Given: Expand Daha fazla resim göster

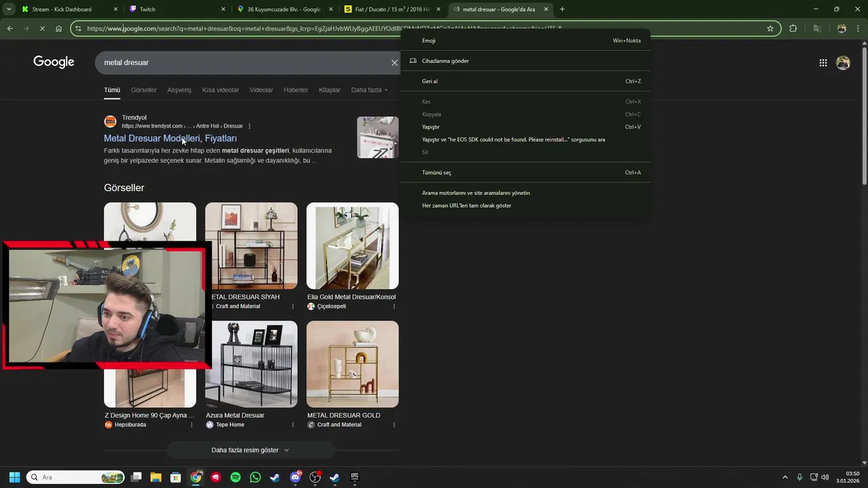Looking at the screenshot, I should [x=250, y=450].
